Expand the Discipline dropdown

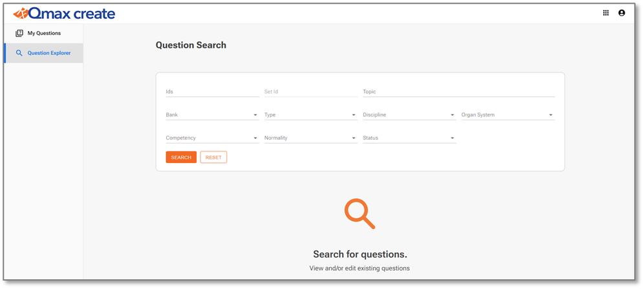[409, 115]
